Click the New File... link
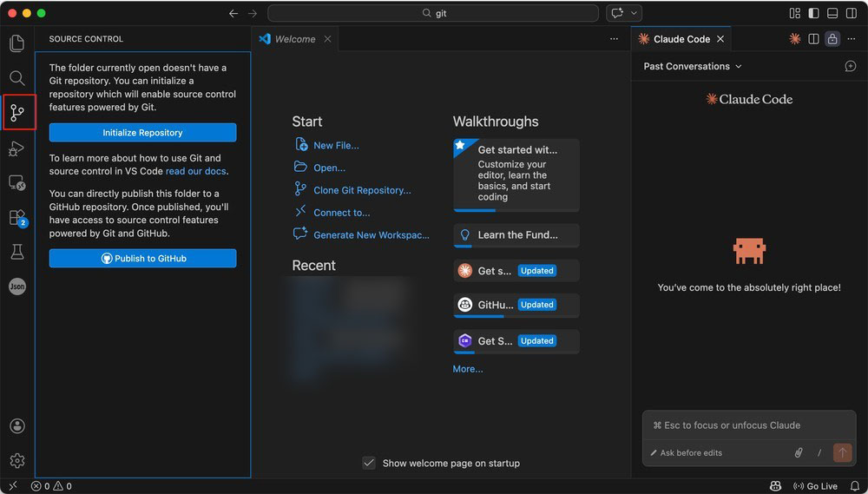The image size is (868, 494). (336, 146)
